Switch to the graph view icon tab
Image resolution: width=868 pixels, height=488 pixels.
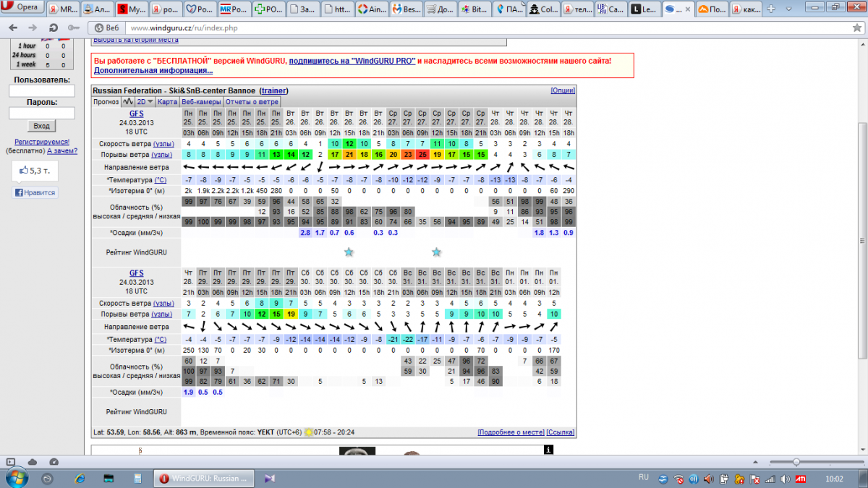[x=128, y=102]
